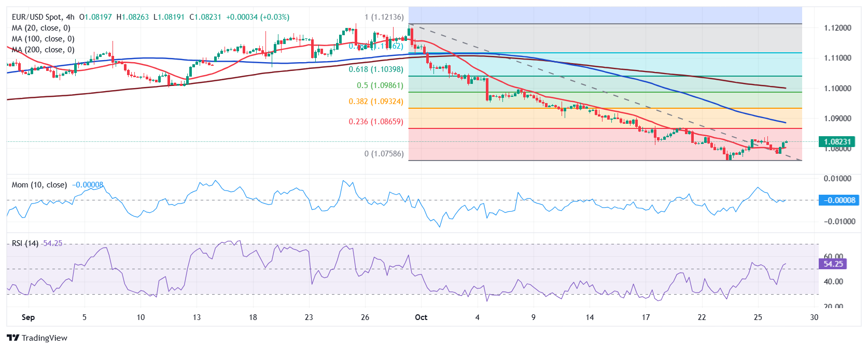Select the 0.618 (1.10398) Fibonacci level label
The height and width of the screenshot is (349, 868).
(x=375, y=69)
